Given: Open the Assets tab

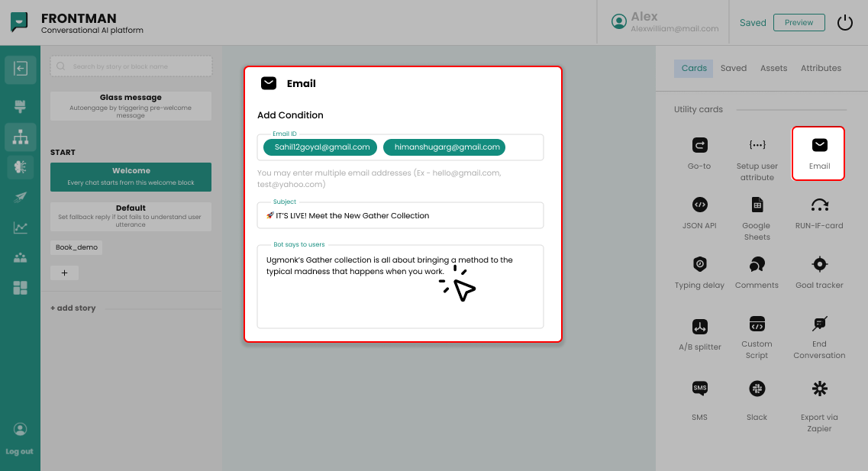Looking at the screenshot, I should pos(773,68).
